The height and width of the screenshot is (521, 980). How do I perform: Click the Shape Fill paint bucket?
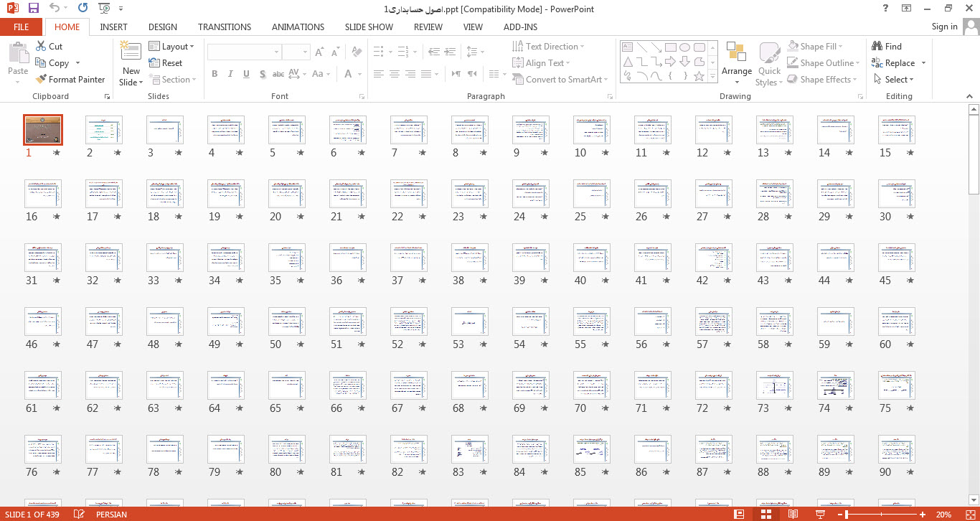pyautogui.click(x=793, y=46)
